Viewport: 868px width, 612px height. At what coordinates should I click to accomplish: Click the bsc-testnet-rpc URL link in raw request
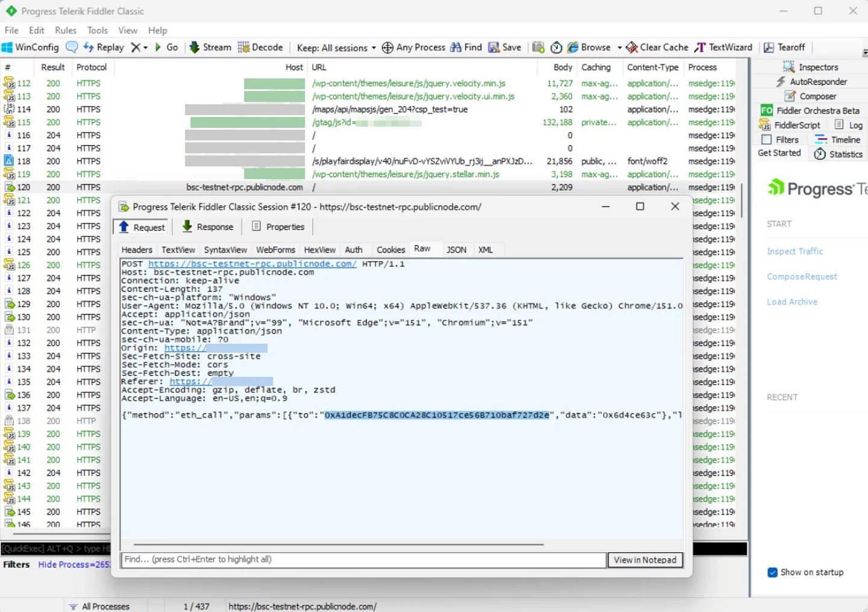point(253,264)
